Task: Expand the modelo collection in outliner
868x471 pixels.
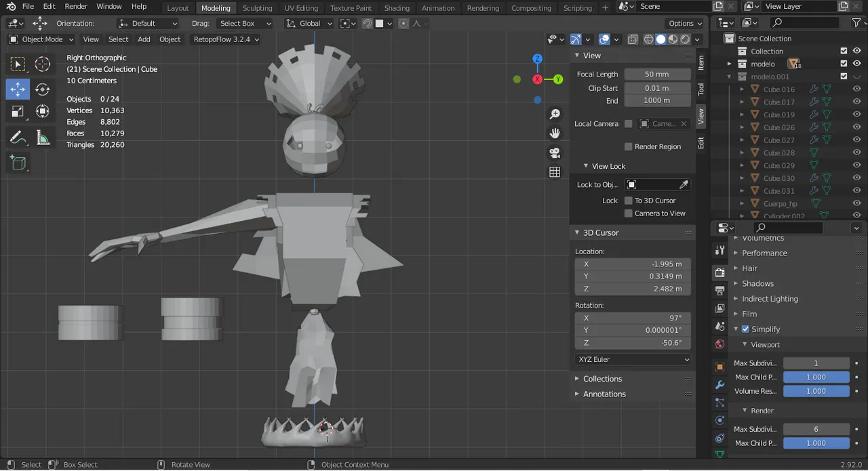Action: 730,64
